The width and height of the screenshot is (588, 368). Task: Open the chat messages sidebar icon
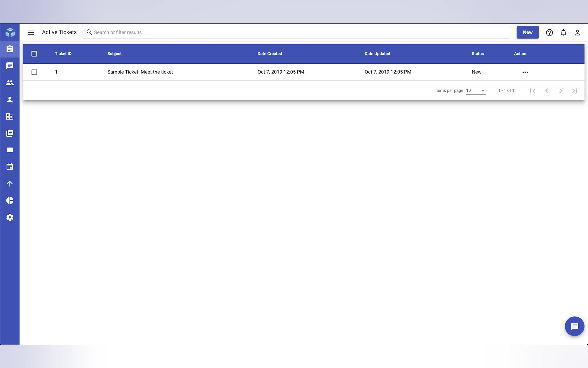(x=10, y=66)
